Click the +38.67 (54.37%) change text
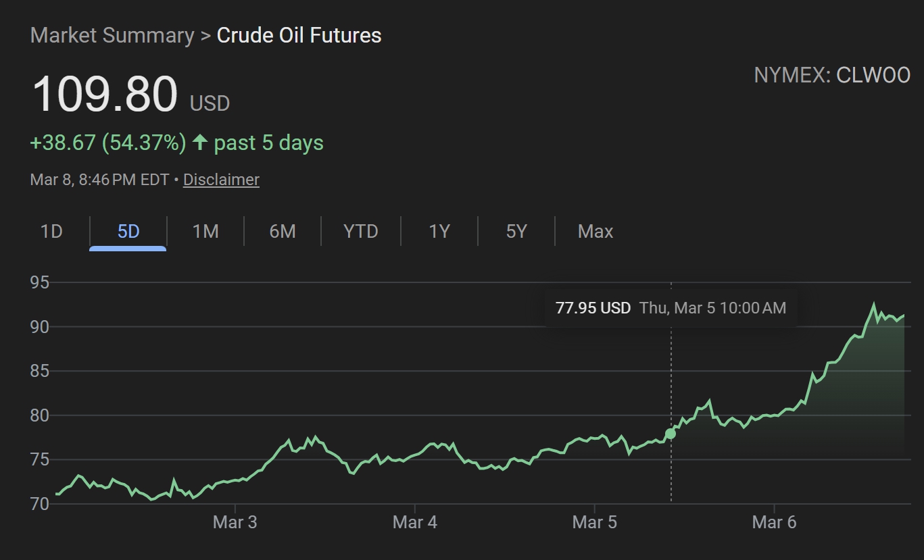The width and height of the screenshot is (924, 560). point(108,143)
